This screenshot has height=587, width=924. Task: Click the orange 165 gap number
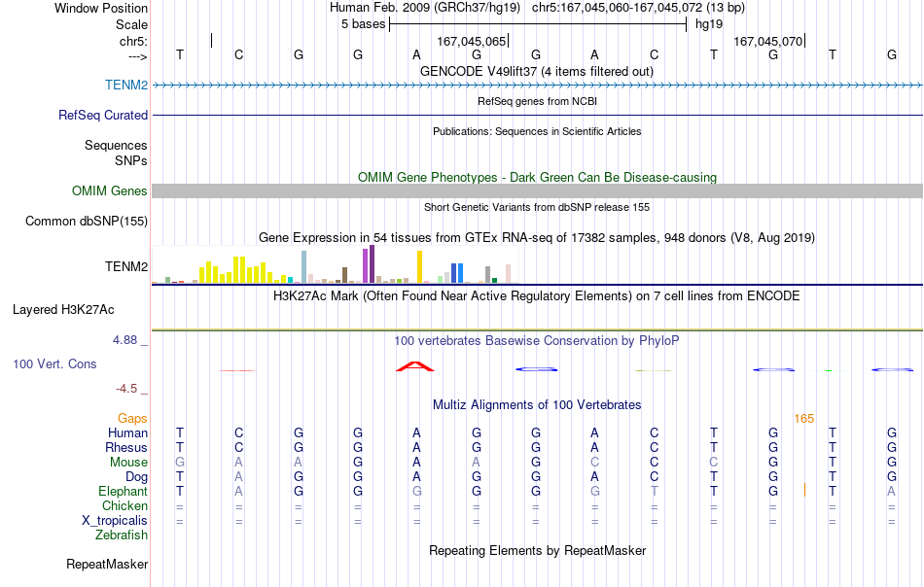pos(803,419)
